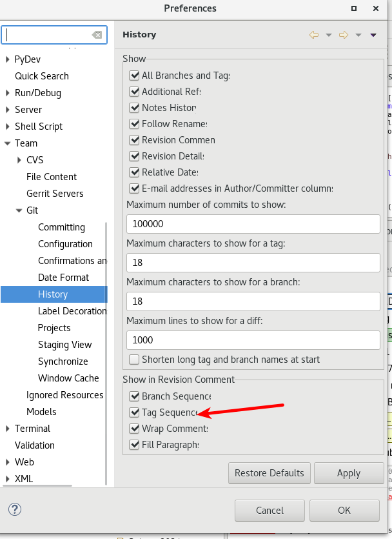Maximize the Preferences dialog window
Image resolution: width=392 pixels, height=539 pixels.
click(x=354, y=8)
